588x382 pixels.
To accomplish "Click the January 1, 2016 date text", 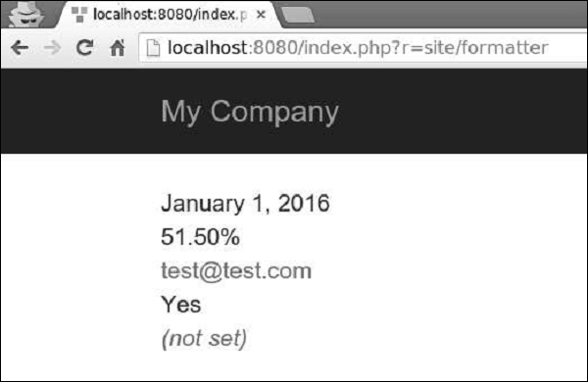I will pyautogui.click(x=245, y=204).
